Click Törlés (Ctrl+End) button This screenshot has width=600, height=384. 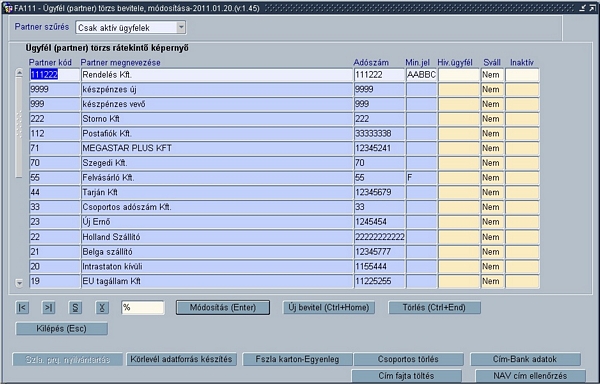(434, 308)
